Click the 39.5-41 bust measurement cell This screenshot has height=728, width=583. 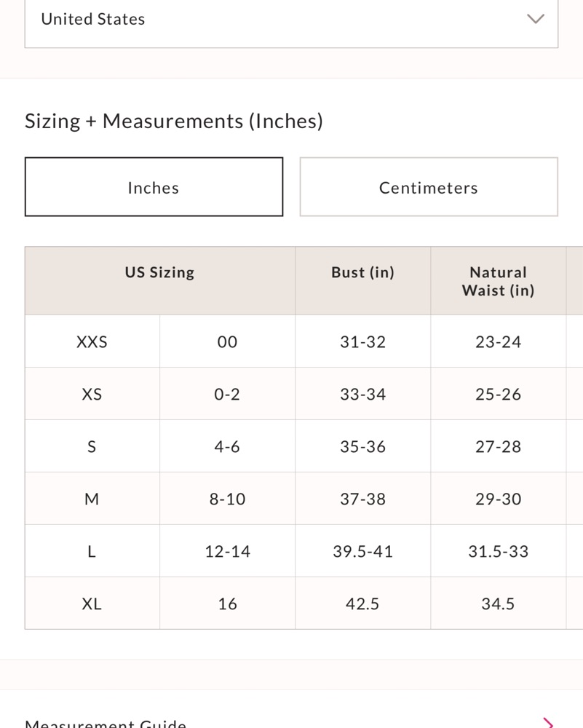coord(362,551)
